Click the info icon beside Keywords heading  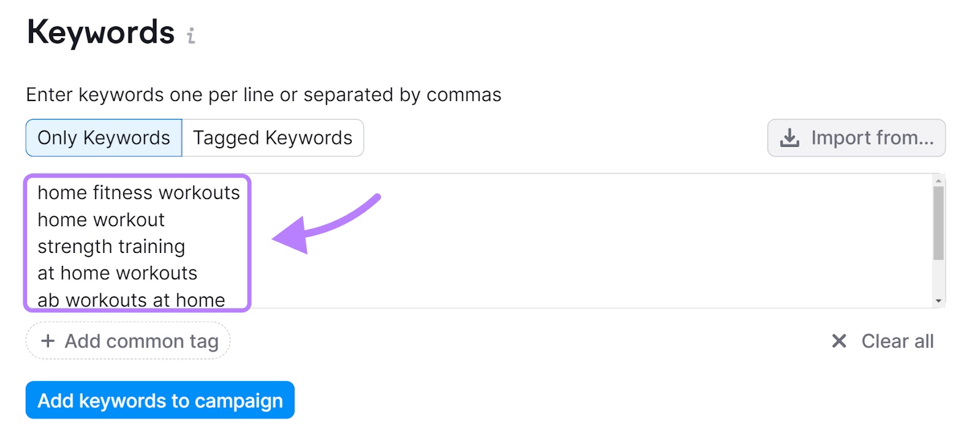191,36
